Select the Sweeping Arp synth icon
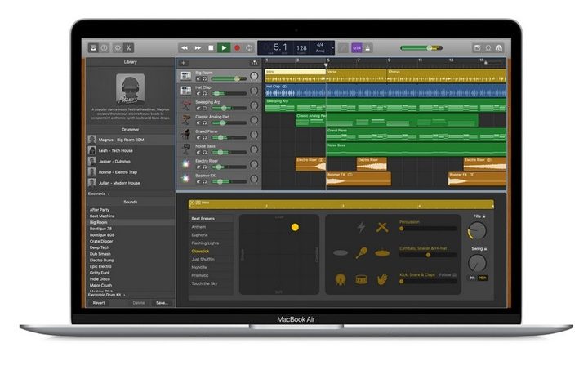 185,105
